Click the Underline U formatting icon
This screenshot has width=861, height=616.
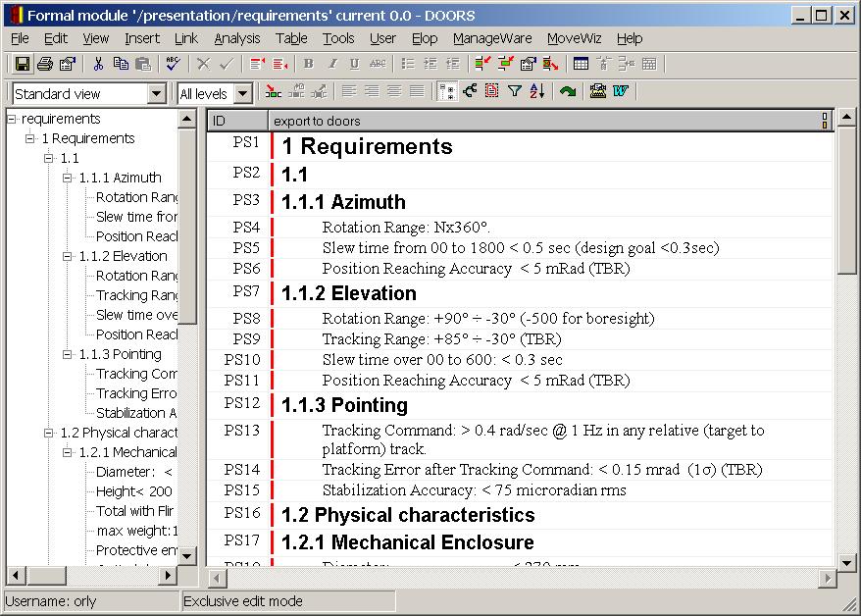click(x=355, y=64)
